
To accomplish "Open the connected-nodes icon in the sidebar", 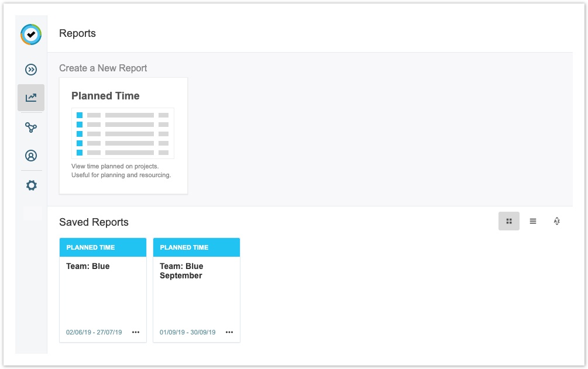I will pos(31,127).
